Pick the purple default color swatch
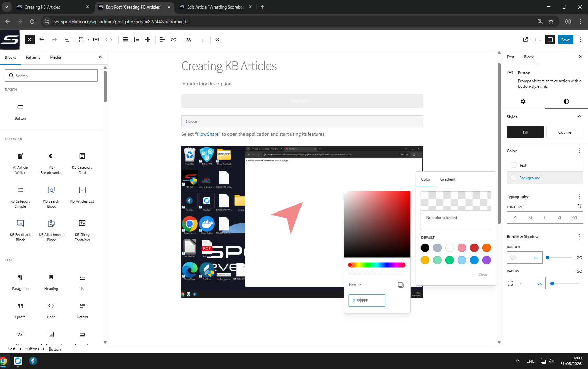The image size is (588, 369). pyautogui.click(x=486, y=260)
